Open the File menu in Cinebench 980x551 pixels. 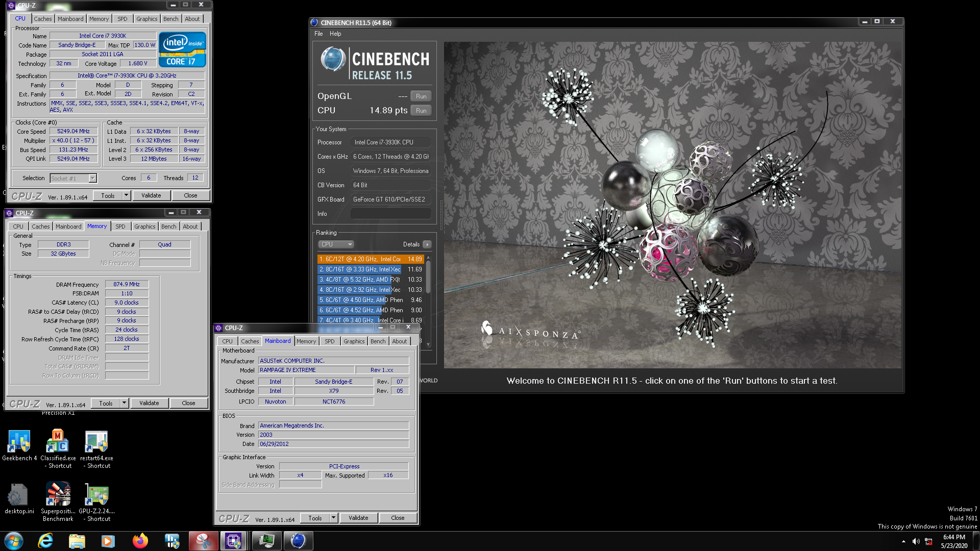pos(318,34)
